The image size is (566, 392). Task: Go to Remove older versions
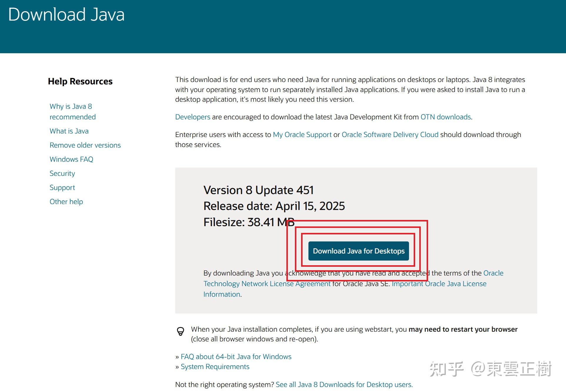(x=85, y=145)
